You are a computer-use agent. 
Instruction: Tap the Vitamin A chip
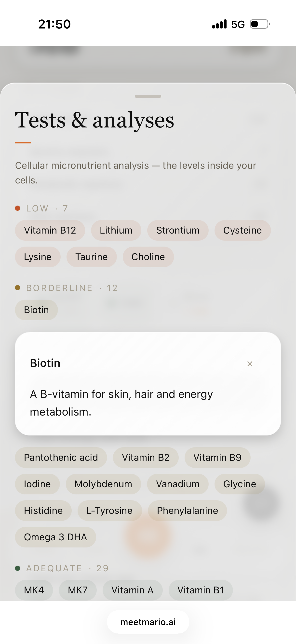tap(132, 590)
